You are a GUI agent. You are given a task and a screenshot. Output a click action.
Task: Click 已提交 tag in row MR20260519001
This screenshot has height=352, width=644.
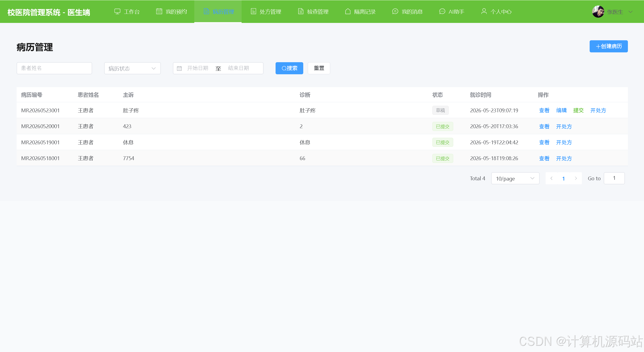pos(443,142)
